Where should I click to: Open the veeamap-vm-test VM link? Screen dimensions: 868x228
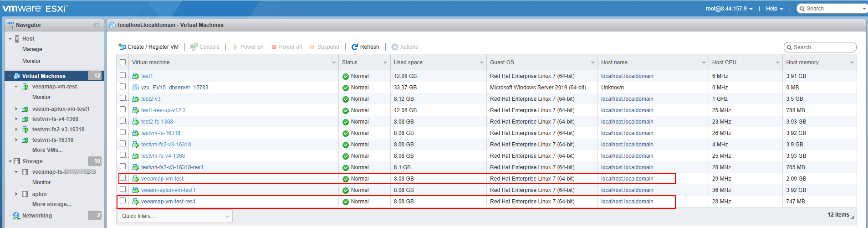[162, 179]
